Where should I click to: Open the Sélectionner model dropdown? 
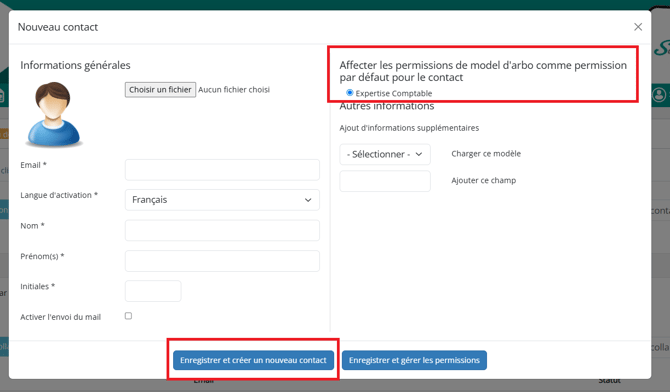tap(385, 154)
